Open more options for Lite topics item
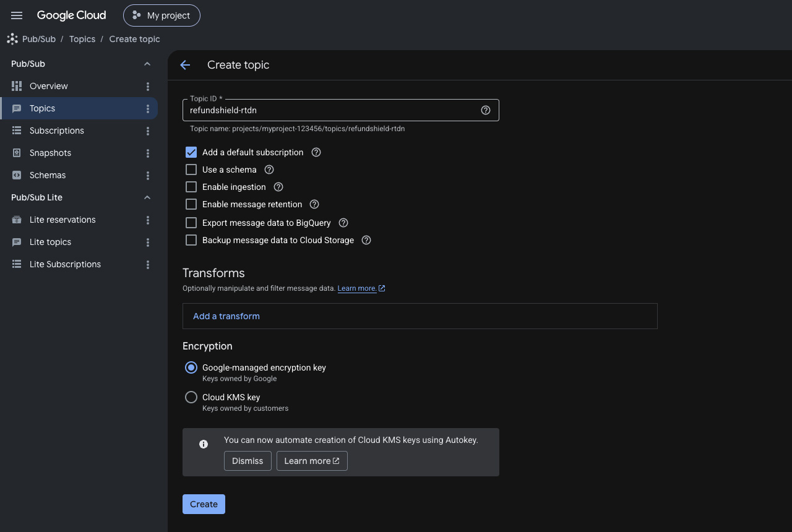 pyautogui.click(x=148, y=242)
